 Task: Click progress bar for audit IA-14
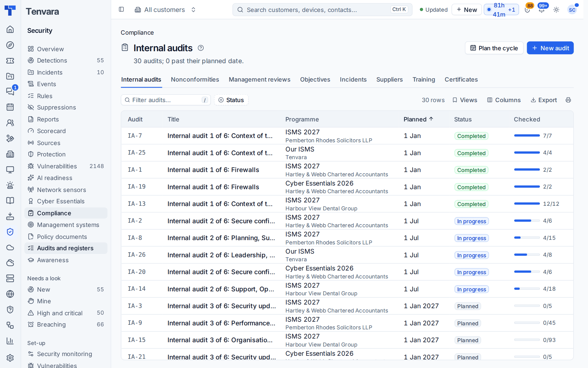(x=527, y=289)
